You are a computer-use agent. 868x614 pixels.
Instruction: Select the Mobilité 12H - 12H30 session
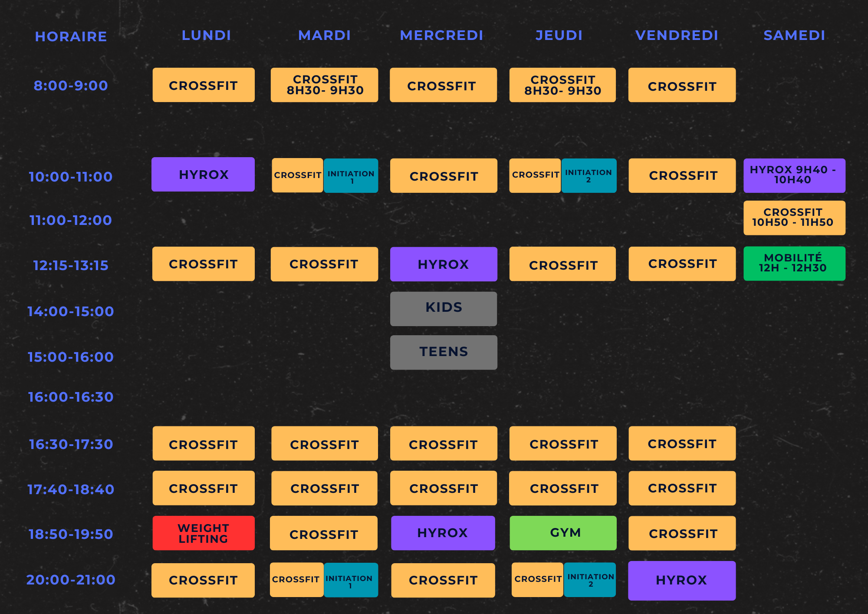pos(794,263)
